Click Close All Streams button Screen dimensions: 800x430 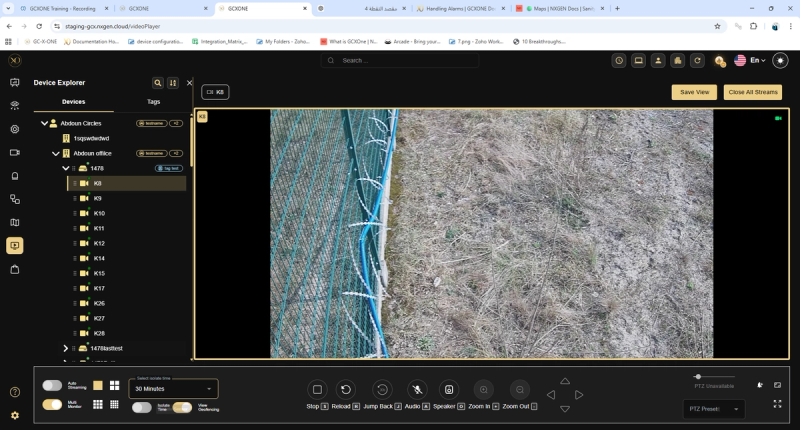(x=753, y=92)
